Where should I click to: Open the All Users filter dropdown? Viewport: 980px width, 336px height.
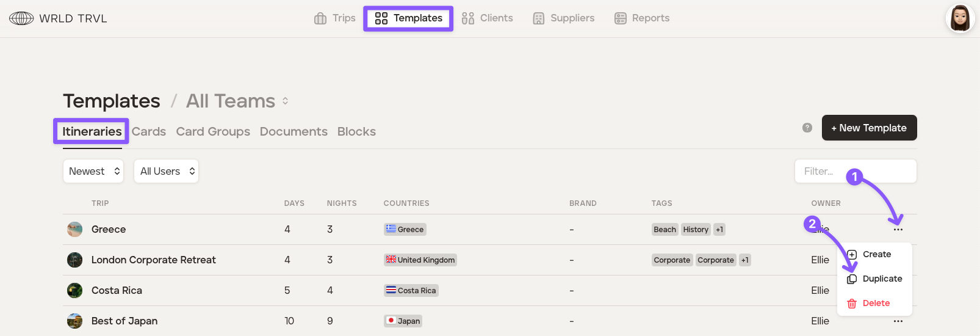pos(166,171)
